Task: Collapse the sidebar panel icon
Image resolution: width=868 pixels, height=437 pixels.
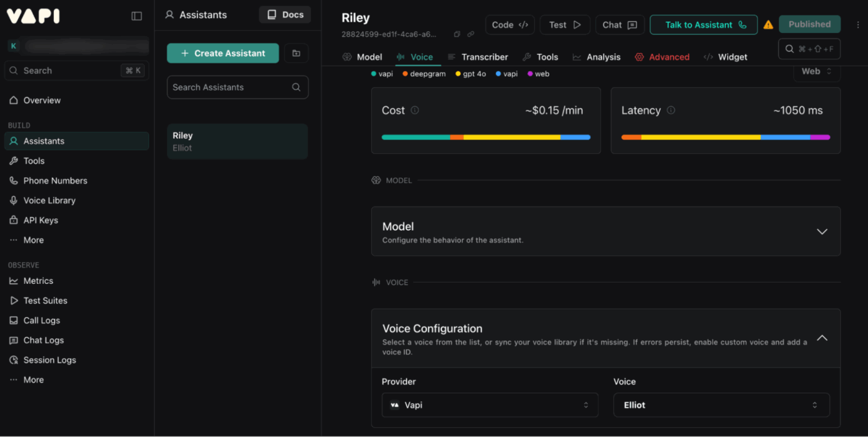Action: 137,16
